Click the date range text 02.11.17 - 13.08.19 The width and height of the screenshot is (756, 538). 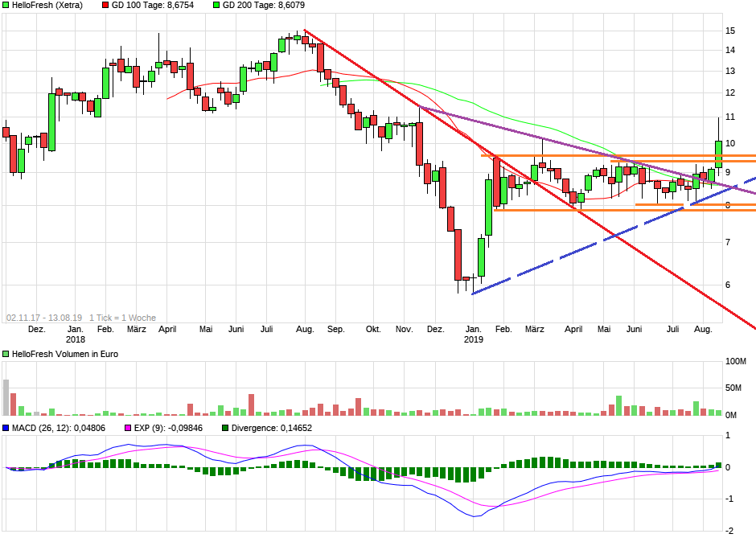[x=44, y=318]
